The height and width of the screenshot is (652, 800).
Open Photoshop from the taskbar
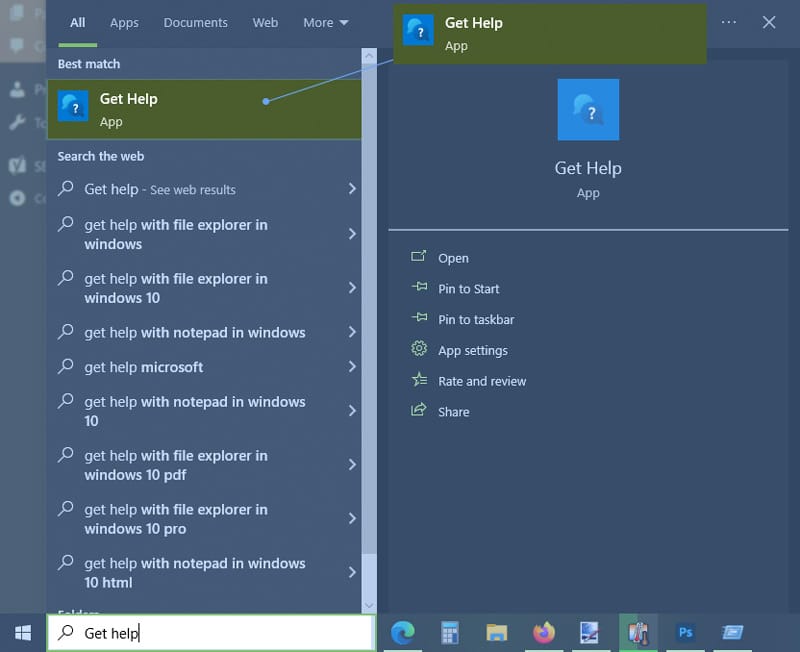tap(685, 633)
